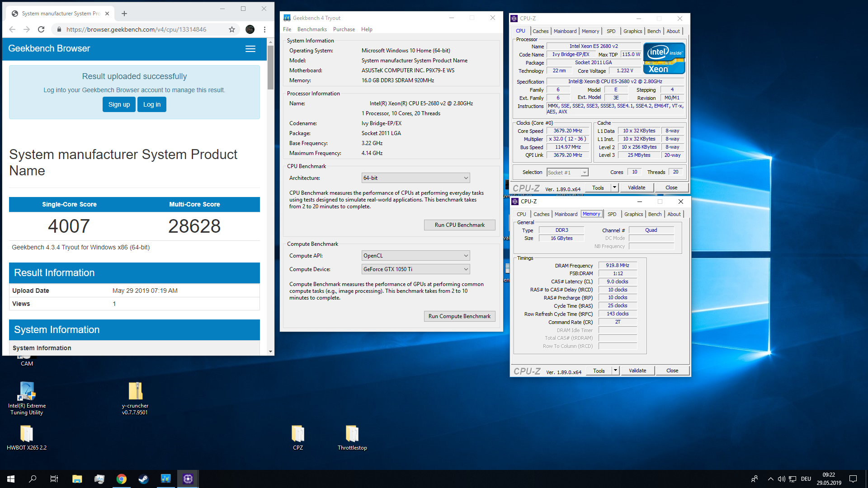868x488 pixels.
Task: Expand Tools dropdown arrow in lower CPU-Z
Action: coord(615,371)
